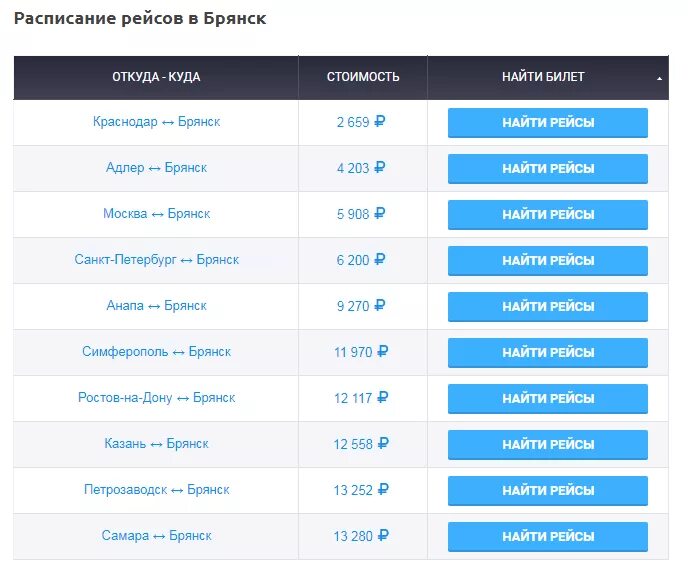Find flights for Казань route
688x575 pixels.
[547, 445]
